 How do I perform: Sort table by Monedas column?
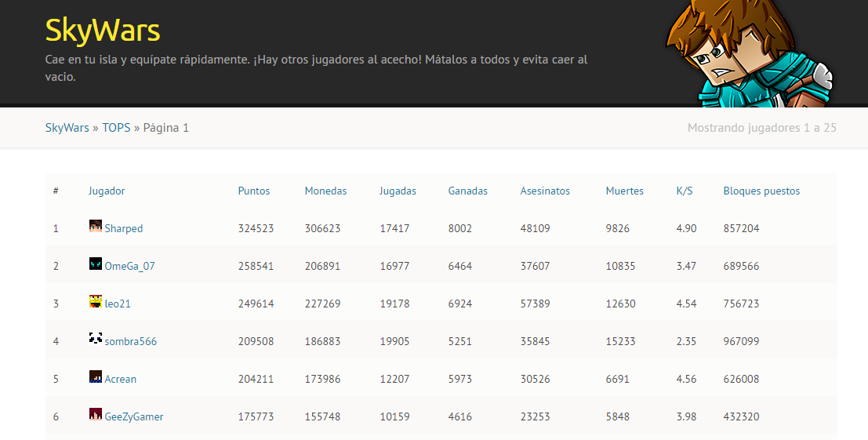(x=325, y=191)
